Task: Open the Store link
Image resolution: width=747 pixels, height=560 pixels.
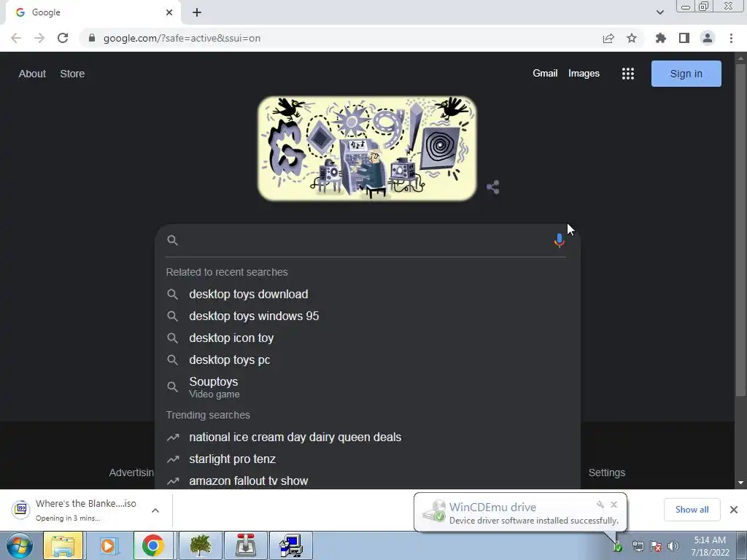Action: click(x=72, y=74)
